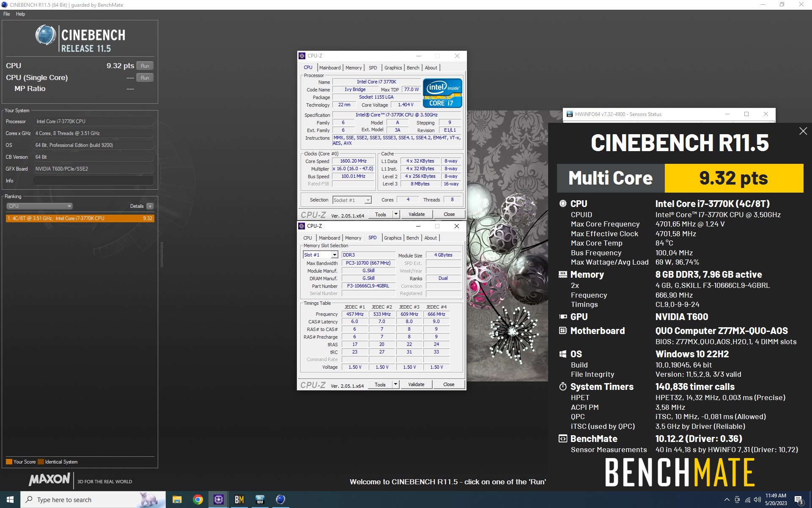
Task: Show hidden system tray icons
Action: tap(727, 500)
